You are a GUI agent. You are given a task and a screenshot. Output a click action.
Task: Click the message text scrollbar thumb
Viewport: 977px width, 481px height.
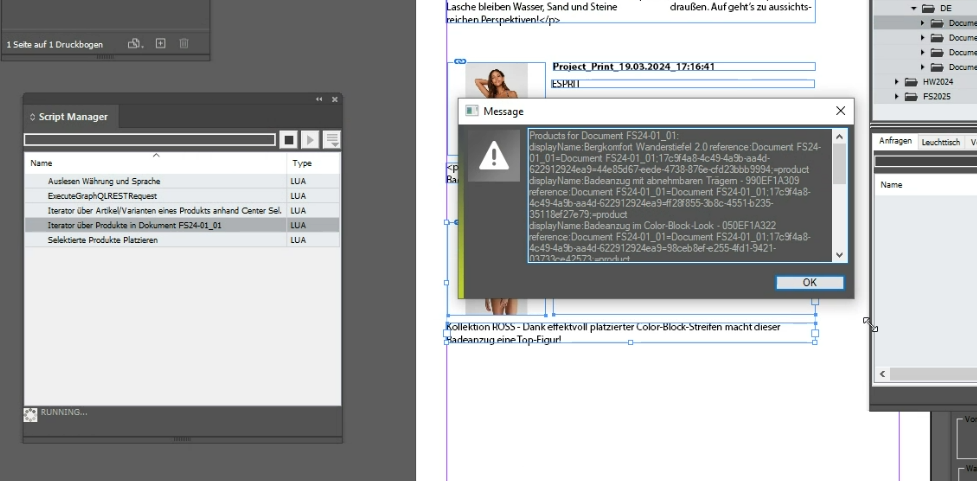click(839, 164)
